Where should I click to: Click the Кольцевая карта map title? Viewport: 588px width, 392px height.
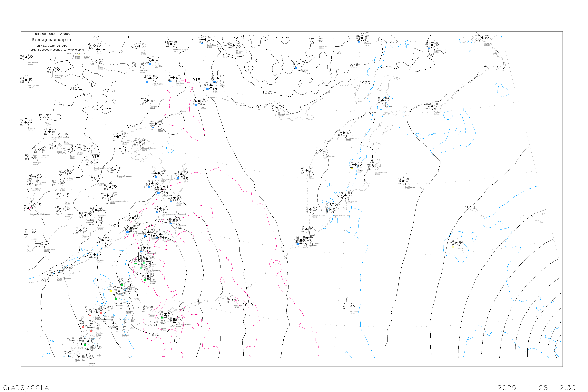(x=51, y=40)
